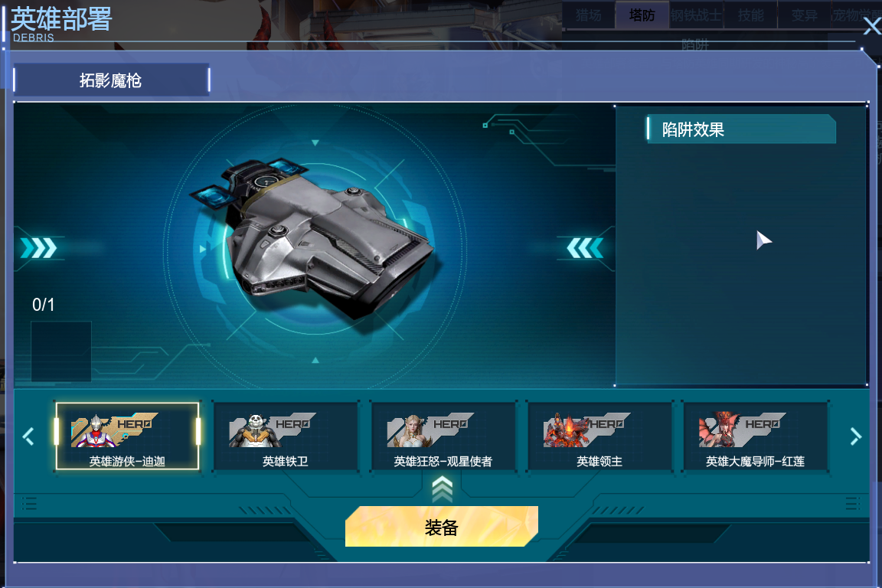Show previous heroes with left chevron
The width and height of the screenshot is (882, 588).
click(x=28, y=436)
